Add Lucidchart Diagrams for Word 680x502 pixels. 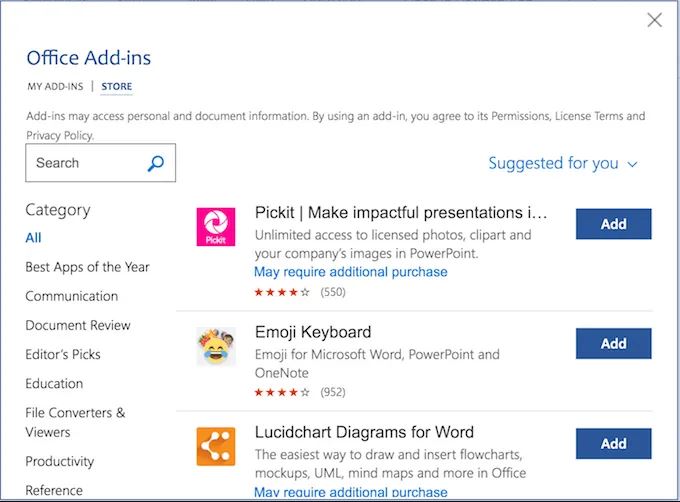[613, 443]
